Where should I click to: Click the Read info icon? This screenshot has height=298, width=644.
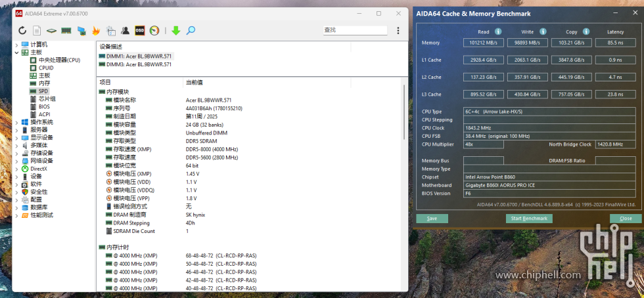pyautogui.click(x=498, y=32)
